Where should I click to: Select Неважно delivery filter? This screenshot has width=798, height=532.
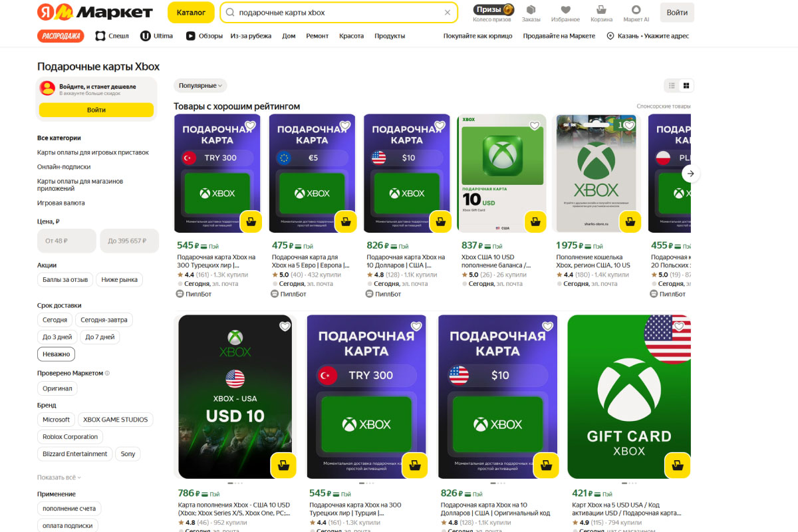56,354
